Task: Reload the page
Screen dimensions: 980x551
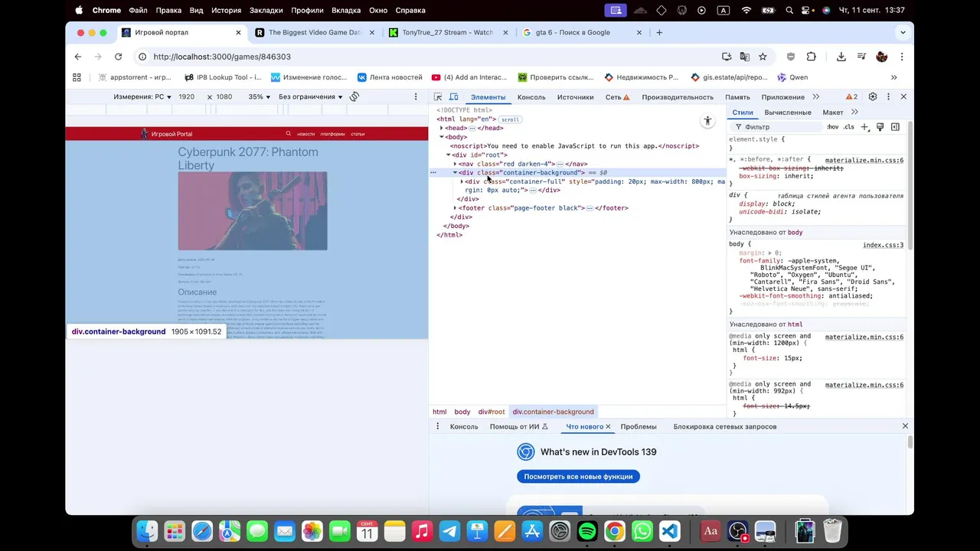Action: pos(118,57)
